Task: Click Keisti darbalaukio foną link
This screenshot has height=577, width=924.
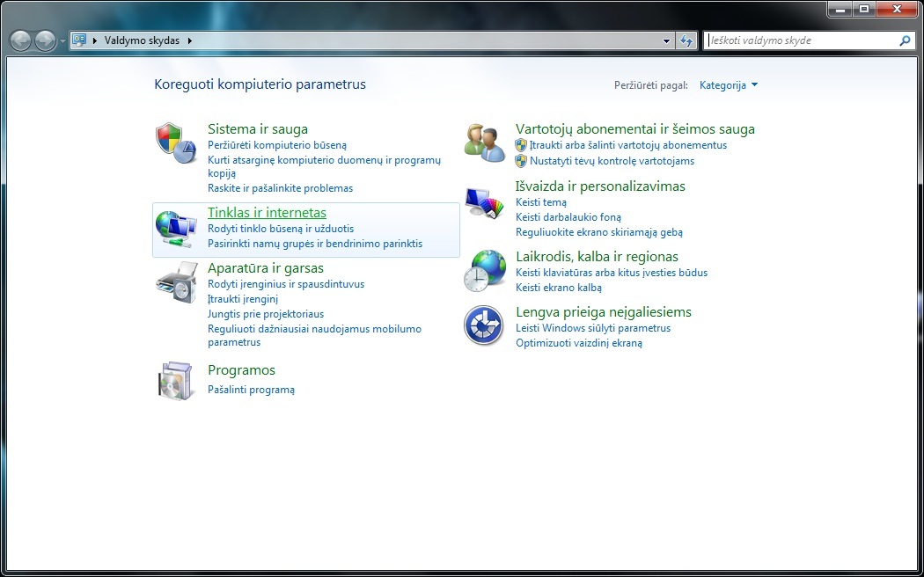Action: coord(568,217)
